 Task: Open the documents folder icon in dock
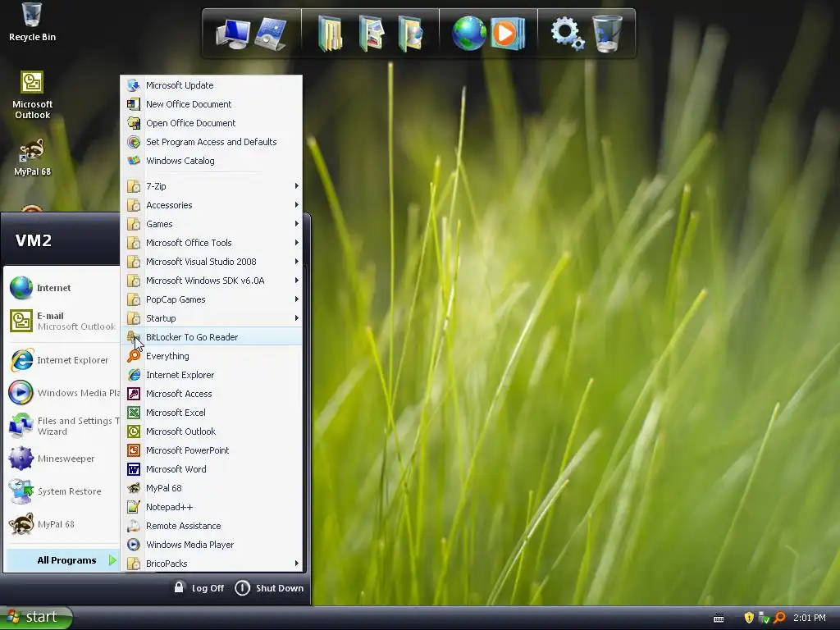coord(331,34)
